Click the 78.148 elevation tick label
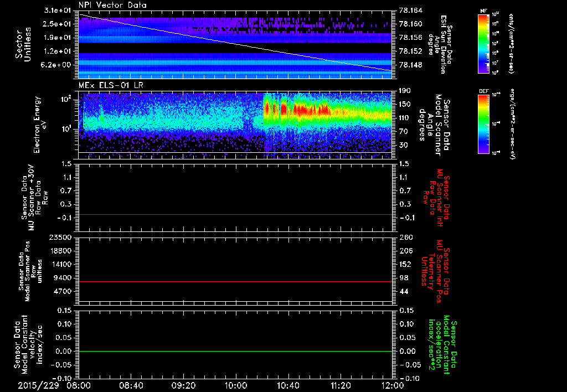 pos(410,65)
